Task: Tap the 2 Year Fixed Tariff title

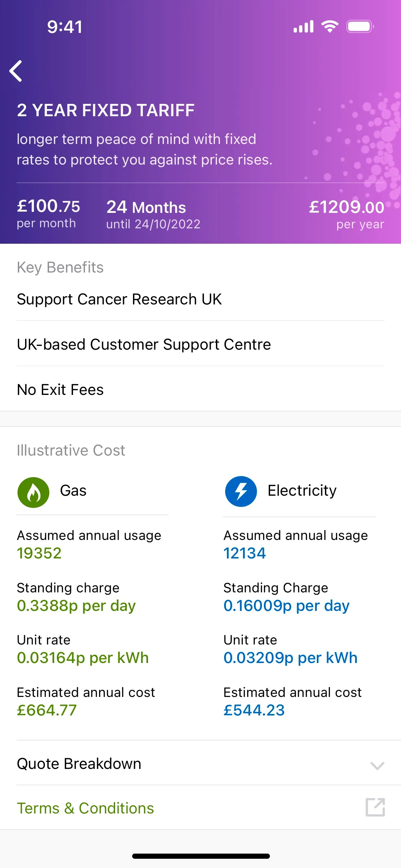Action: [106, 110]
